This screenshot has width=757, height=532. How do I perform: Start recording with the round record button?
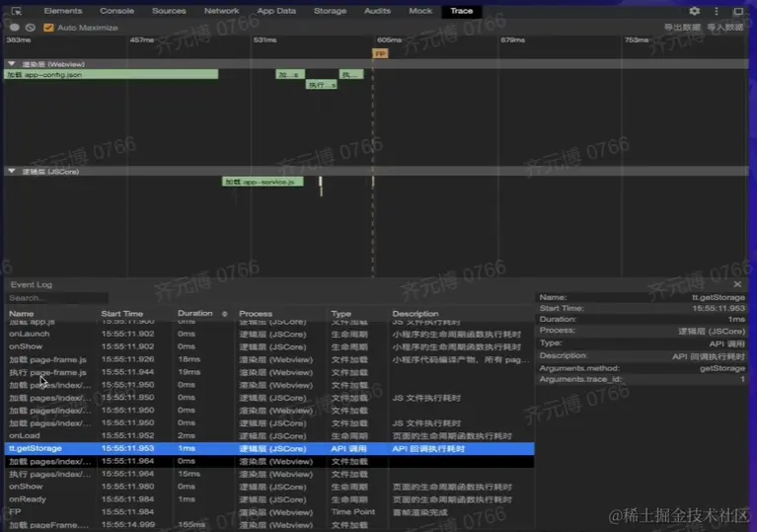coord(15,28)
